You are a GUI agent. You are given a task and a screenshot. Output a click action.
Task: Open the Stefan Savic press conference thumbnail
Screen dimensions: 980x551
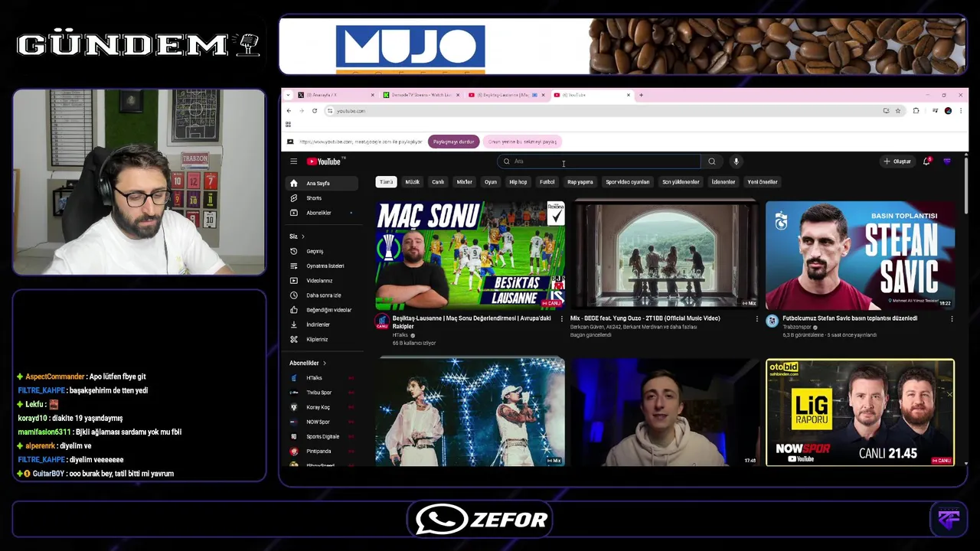point(860,254)
